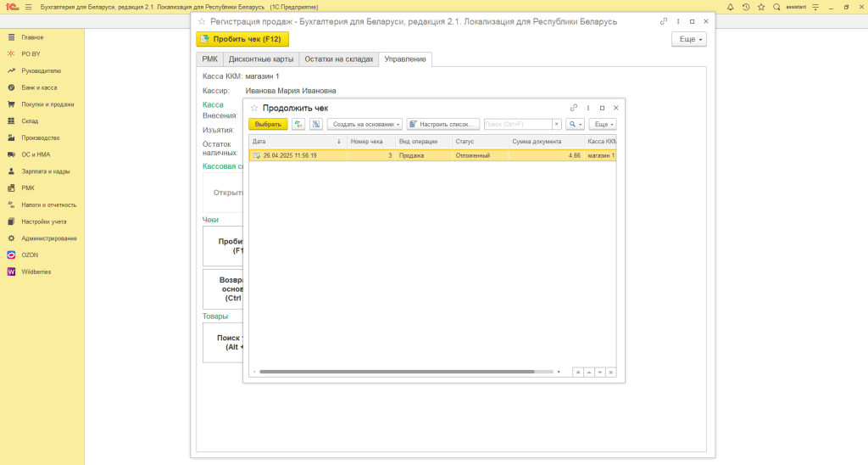This screenshot has width=868, height=465.
Task: Switch to the Дисконтные карты tab
Action: [260, 59]
